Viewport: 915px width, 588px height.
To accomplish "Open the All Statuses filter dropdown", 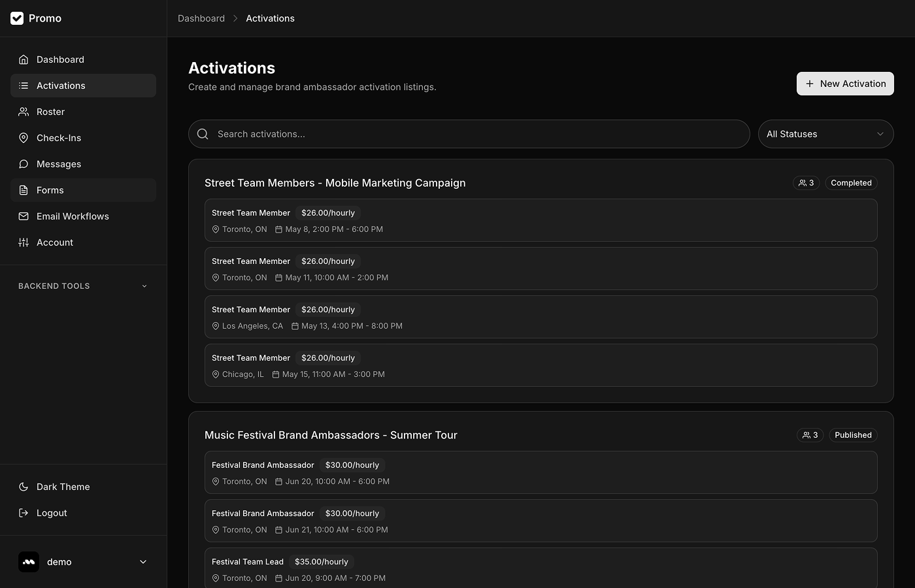I will pyautogui.click(x=825, y=133).
